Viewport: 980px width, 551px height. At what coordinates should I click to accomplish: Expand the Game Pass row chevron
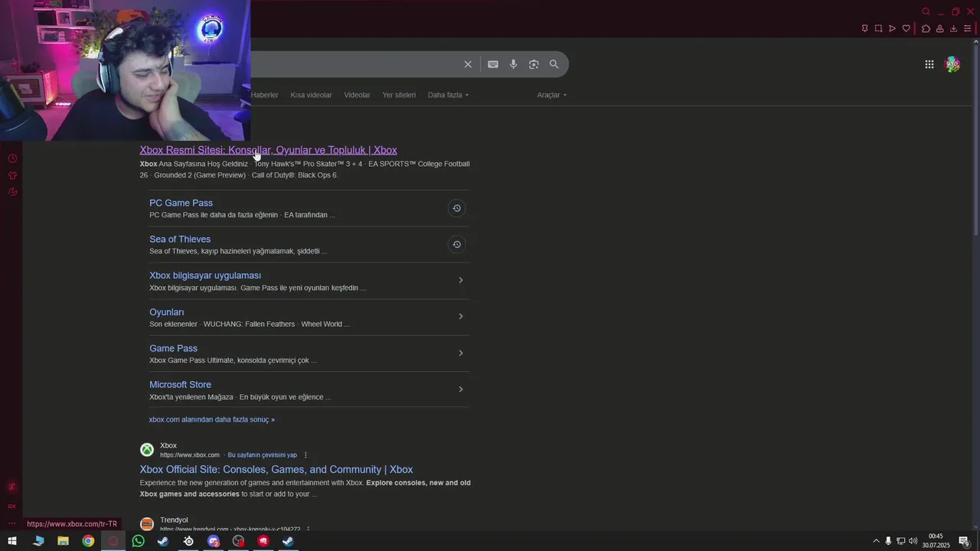[460, 353]
